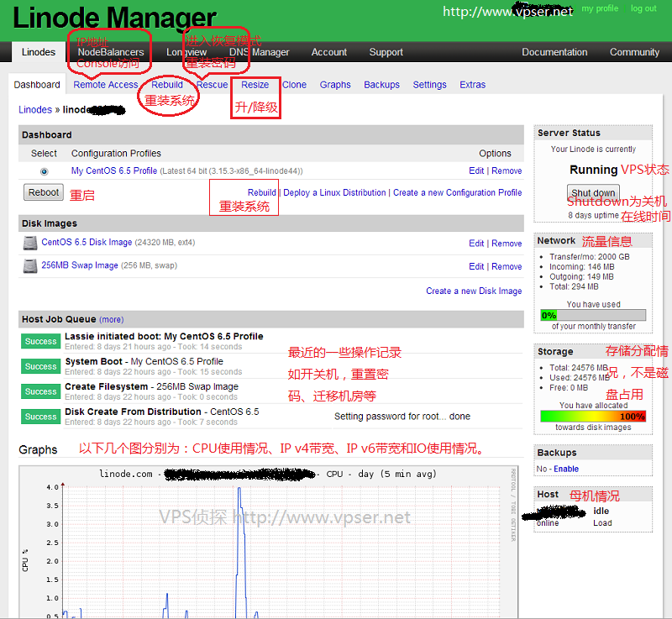The width and height of the screenshot is (672, 619).
Task: Select the My CentOS 6.5 Profile radio button
Action: point(44,171)
